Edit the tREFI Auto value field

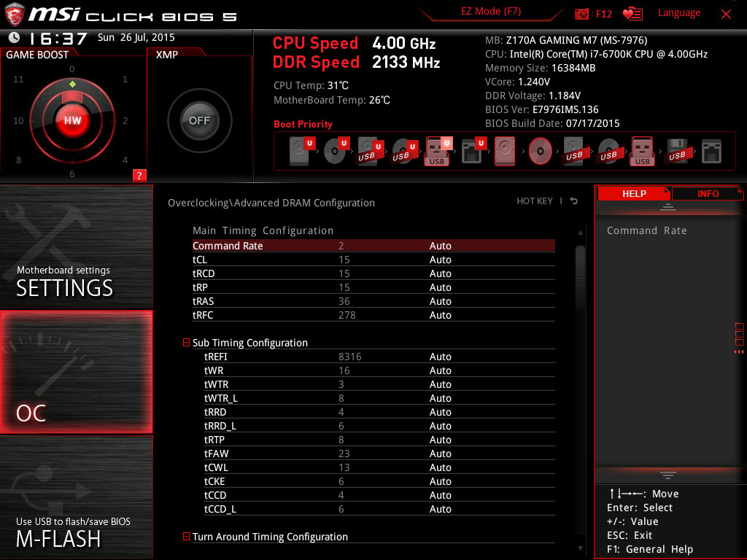(x=440, y=356)
